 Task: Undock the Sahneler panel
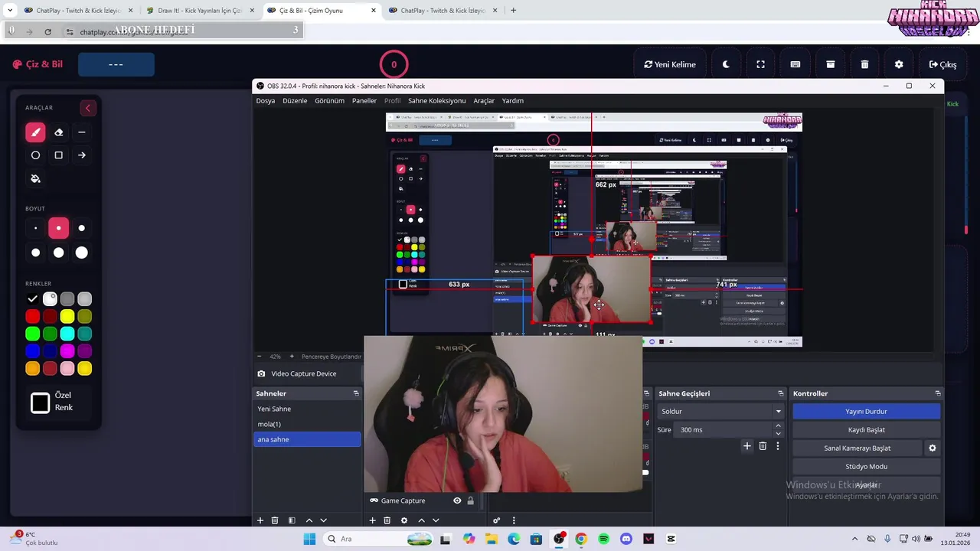click(x=356, y=393)
